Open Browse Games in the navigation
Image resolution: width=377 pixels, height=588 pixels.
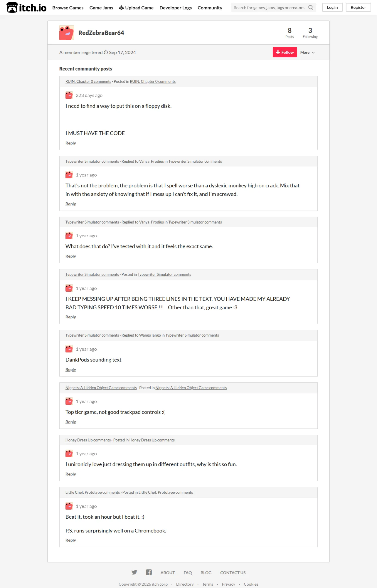pyautogui.click(x=68, y=8)
